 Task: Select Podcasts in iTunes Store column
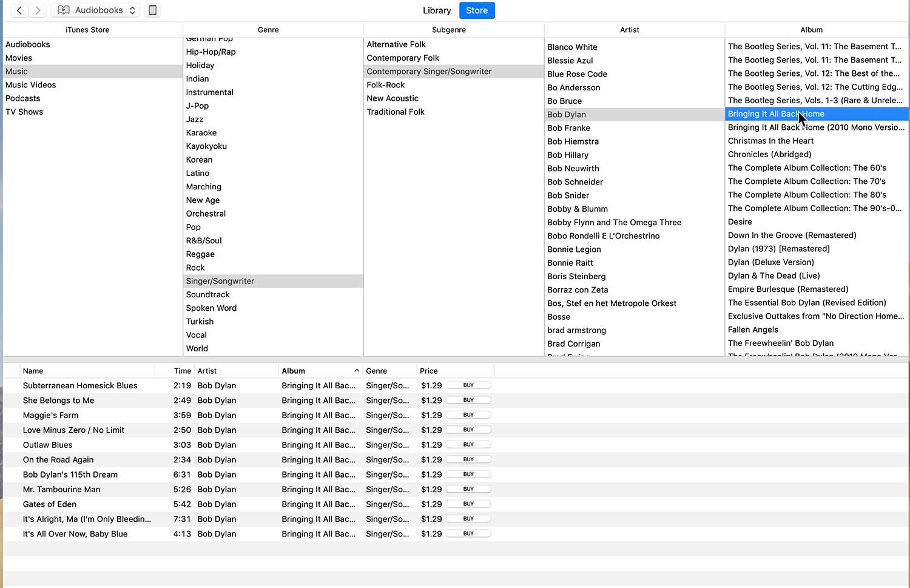click(92, 98)
